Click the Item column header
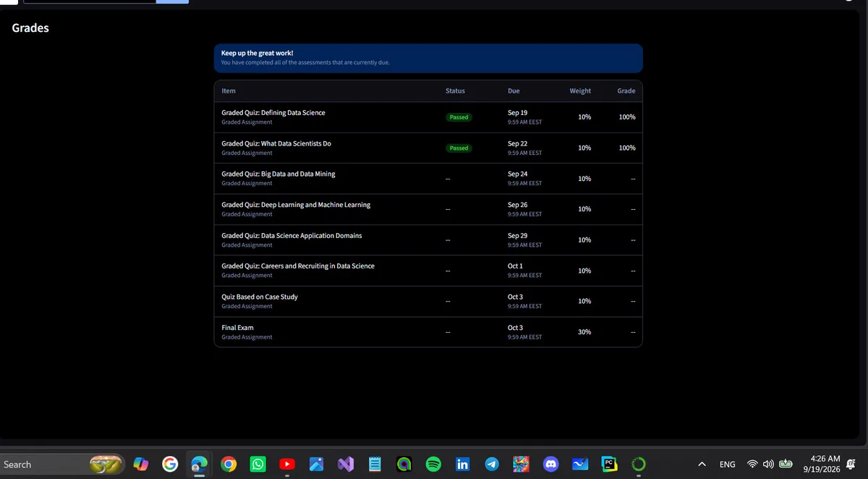Viewport: 868px width, 479px height. point(229,91)
